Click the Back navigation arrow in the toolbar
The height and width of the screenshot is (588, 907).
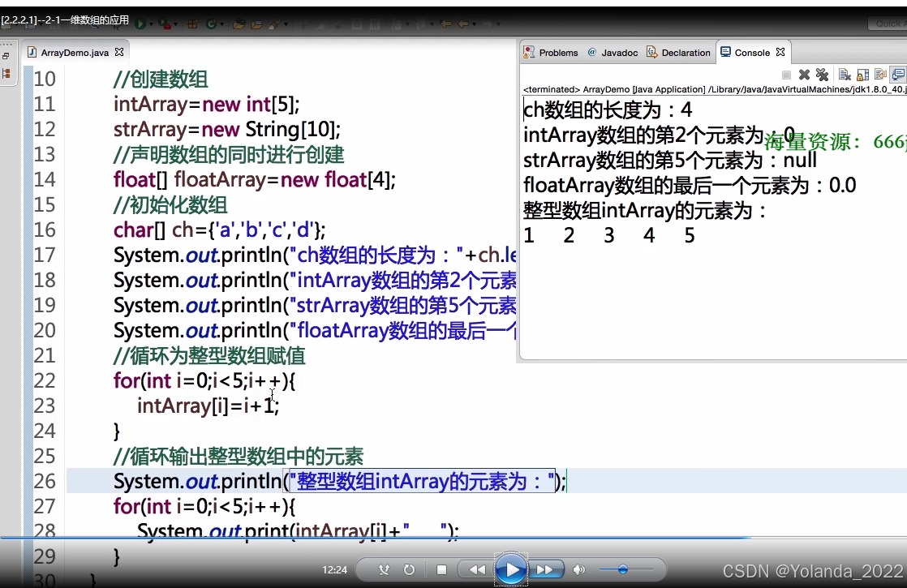[x=462, y=24]
